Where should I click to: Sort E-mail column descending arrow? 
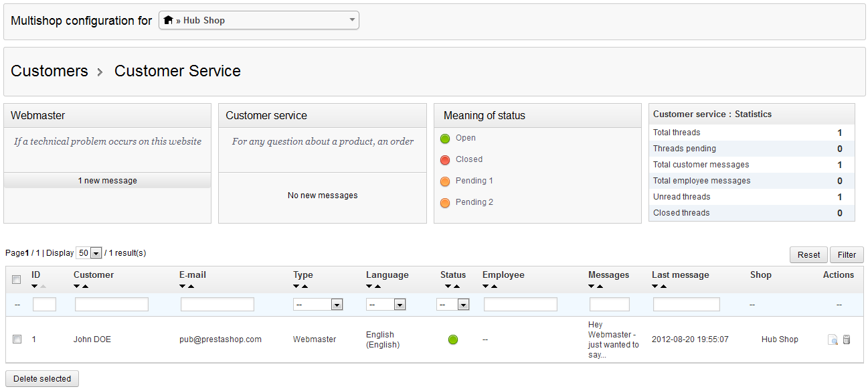[183, 287]
